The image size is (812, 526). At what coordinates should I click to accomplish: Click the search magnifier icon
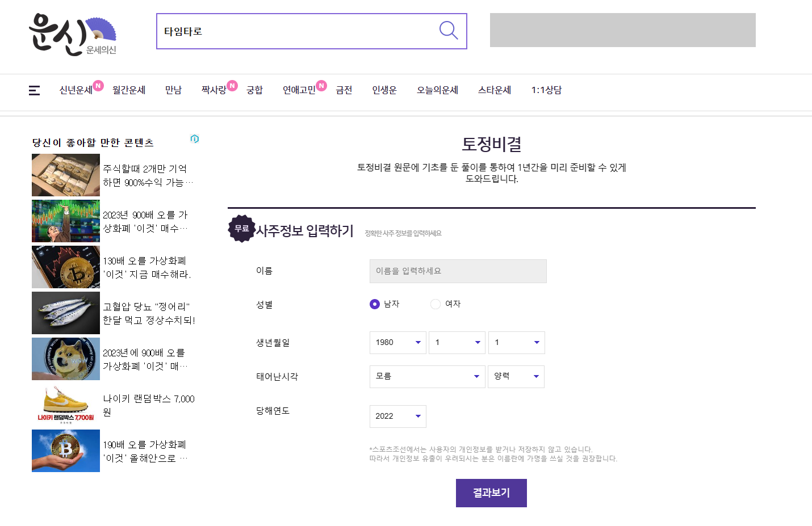click(x=448, y=31)
